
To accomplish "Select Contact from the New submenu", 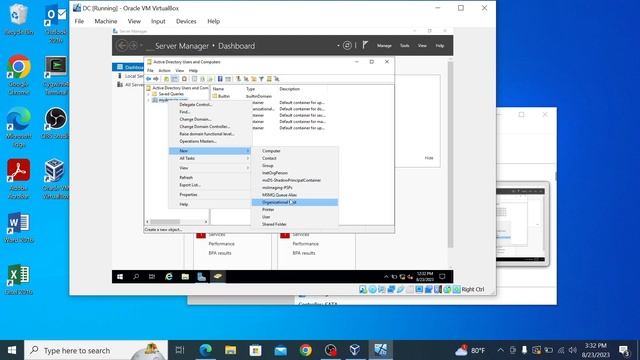I will pyautogui.click(x=295, y=158).
